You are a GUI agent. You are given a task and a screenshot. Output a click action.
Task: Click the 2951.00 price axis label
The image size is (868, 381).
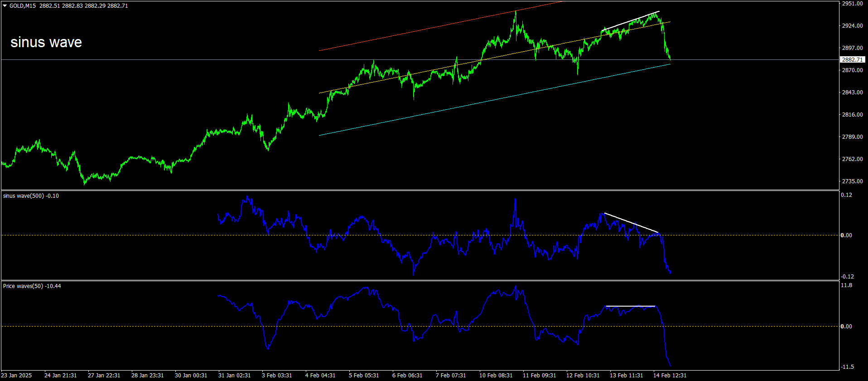[852, 4]
